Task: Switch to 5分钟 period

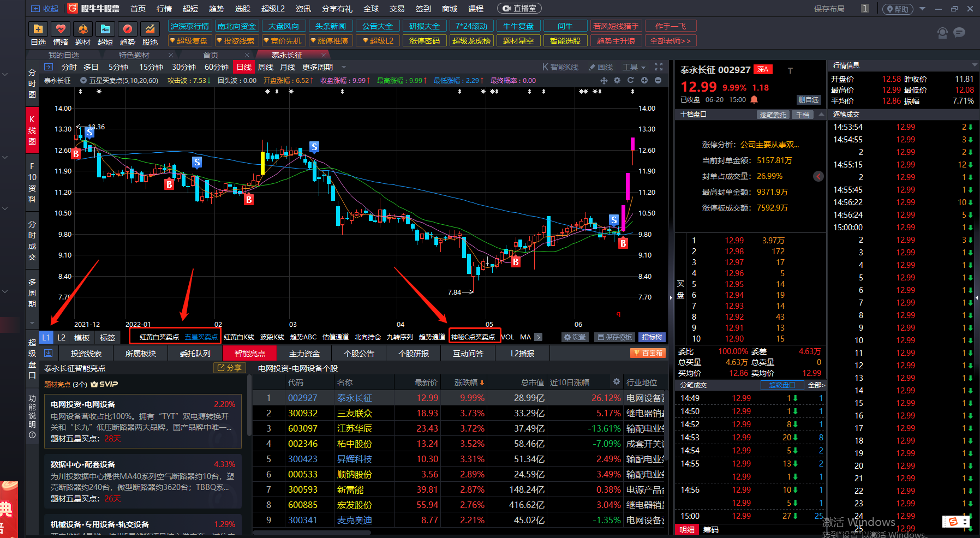Action: coord(118,67)
